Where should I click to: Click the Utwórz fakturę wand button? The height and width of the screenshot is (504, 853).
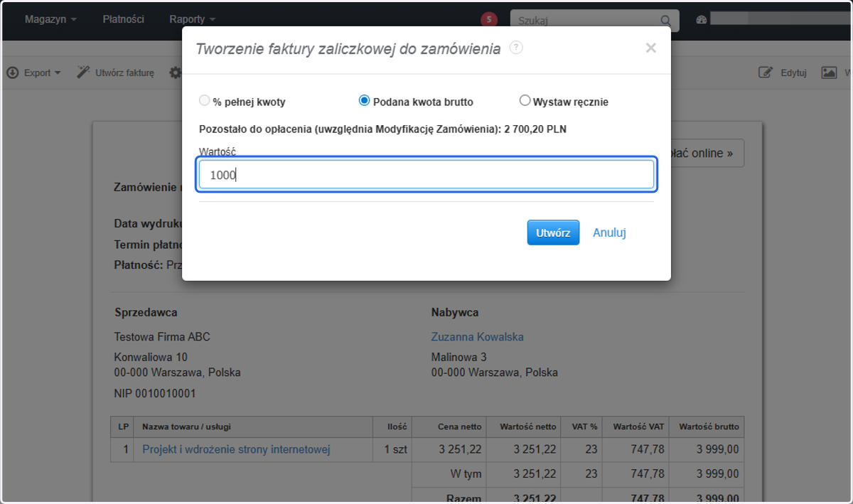[116, 73]
